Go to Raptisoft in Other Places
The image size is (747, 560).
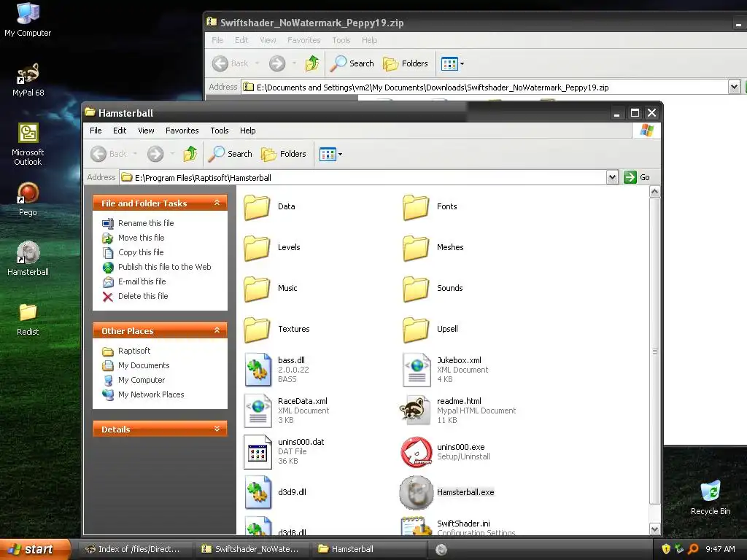tap(134, 351)
